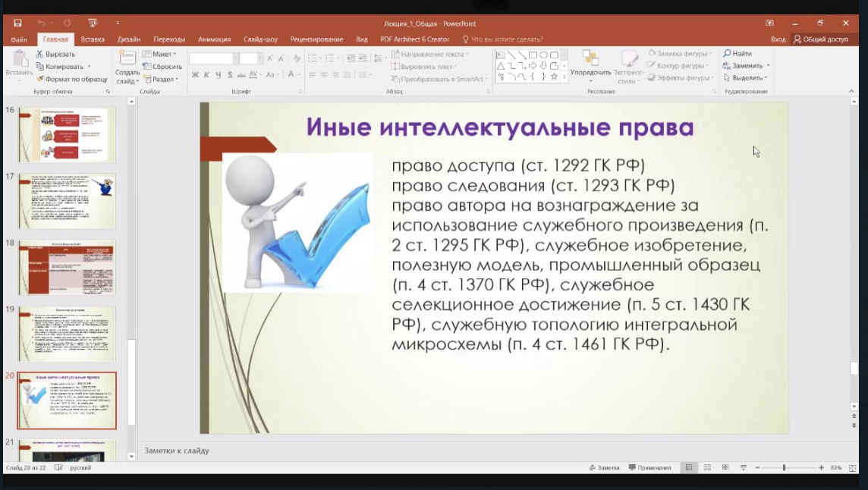Open font name combo box dropdown

tap(236, 58)
